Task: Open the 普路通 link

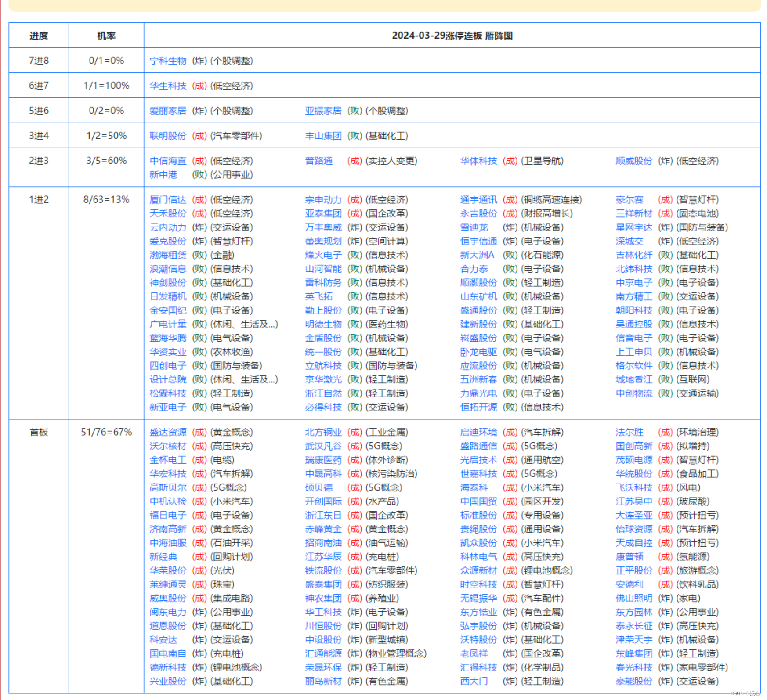Action: [x=318, y=161]
